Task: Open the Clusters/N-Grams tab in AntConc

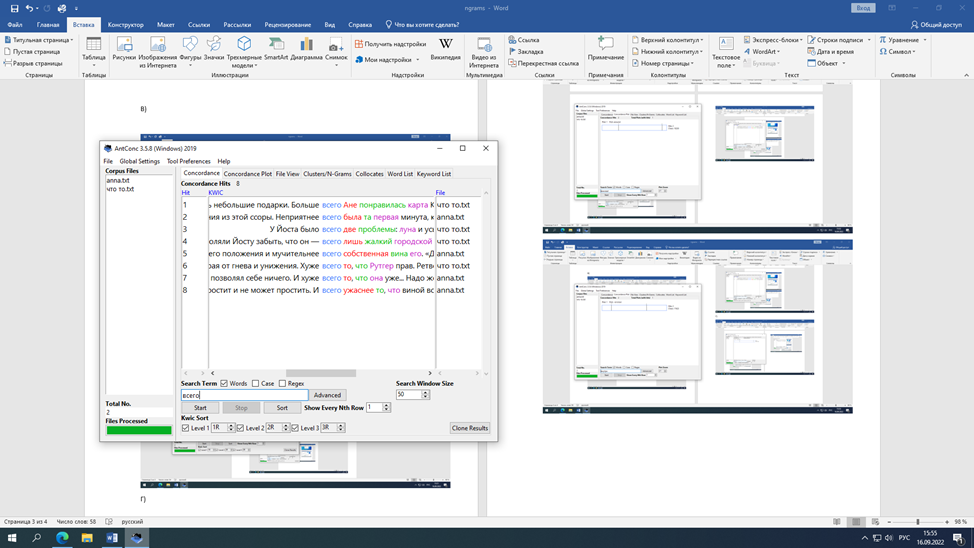Action: [x=327, y=174]
